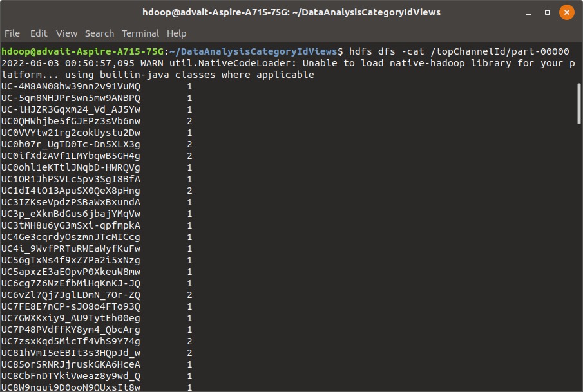Open the Edit menu
Screen dimensions: 583x392
point(39,33)
